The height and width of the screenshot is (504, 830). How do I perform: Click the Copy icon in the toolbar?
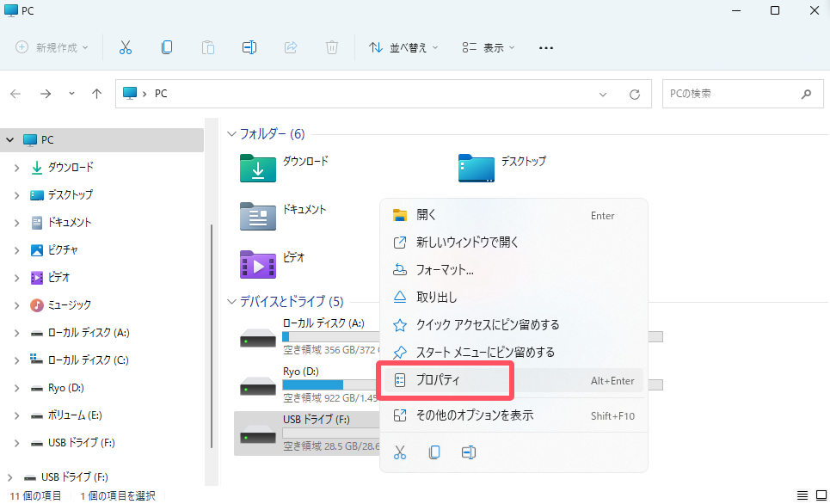166,47
